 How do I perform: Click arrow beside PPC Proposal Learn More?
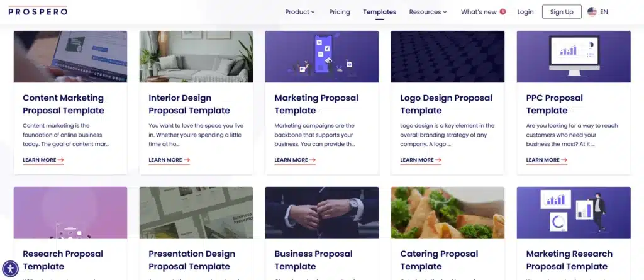tap(564, 160)
